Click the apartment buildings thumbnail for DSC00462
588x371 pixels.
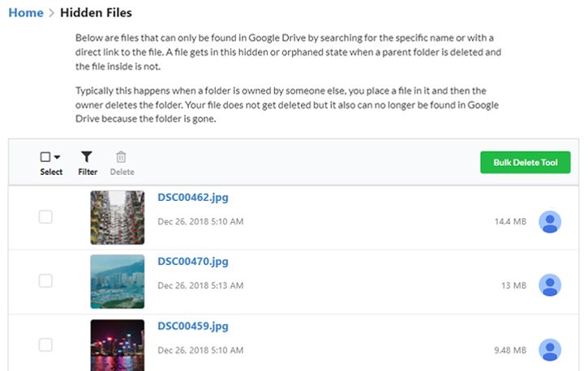point(118,218)
